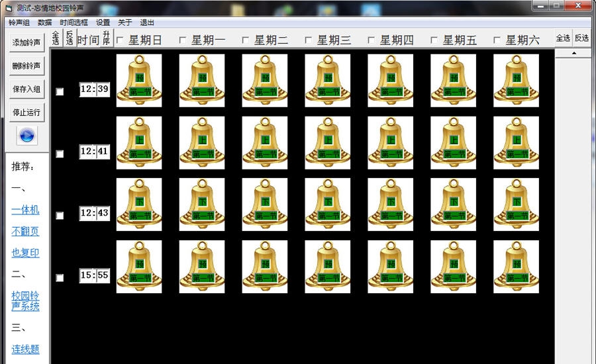
Task: Open the 星期六 bell in the 12:43 row
Action: pyautogui.click(x=516, y=205)
